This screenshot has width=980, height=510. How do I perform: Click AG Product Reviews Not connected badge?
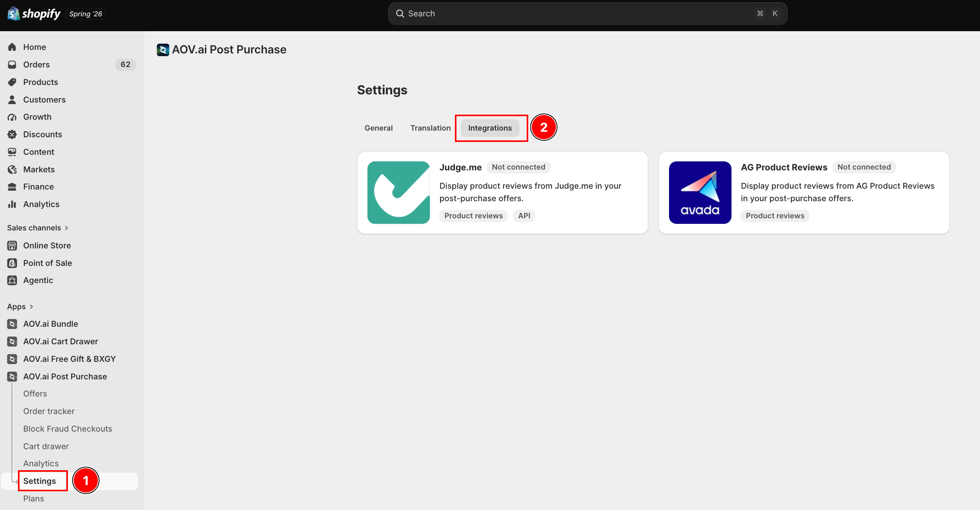click(x=864, y=167)
